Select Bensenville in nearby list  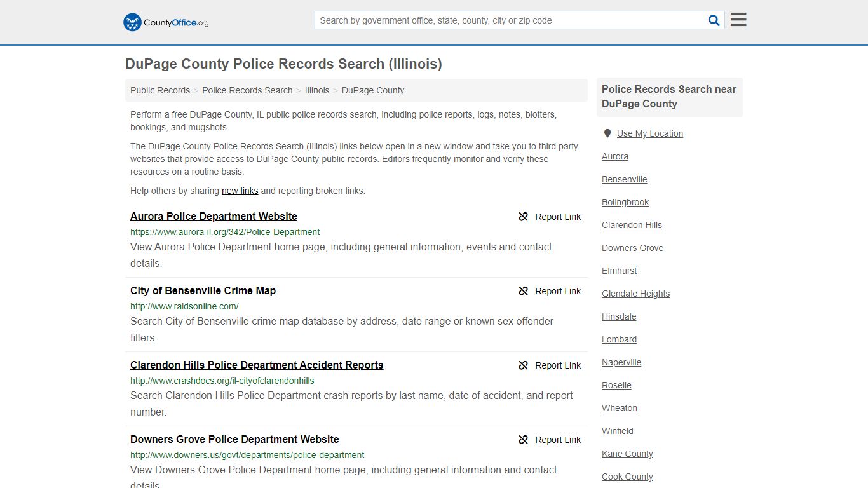[x=625, y=179]
